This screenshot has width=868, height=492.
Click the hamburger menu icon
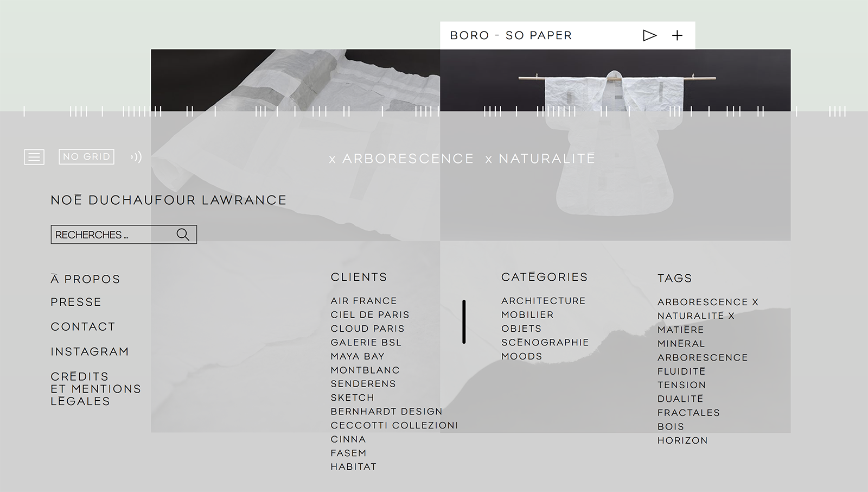point(34,157)
